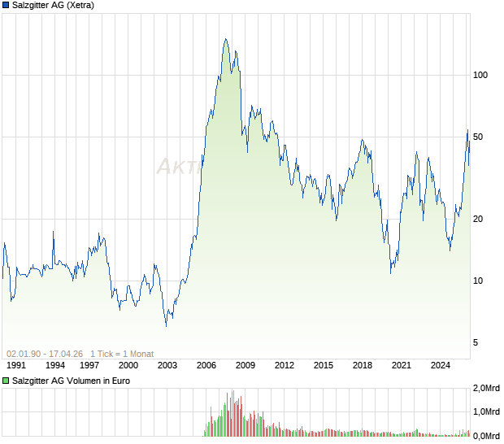Screen dimensions: 504x444
Task: Click the 2009 x-axis label
Action: coord(245,366)
